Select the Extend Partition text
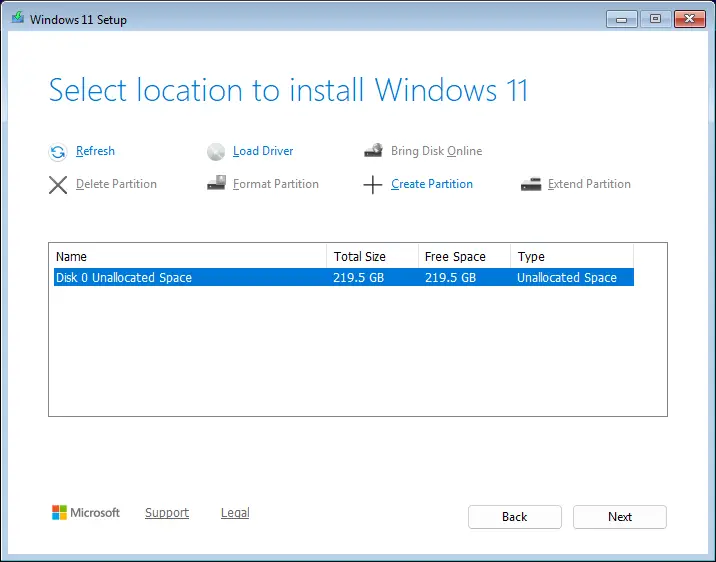 [589, 184]
